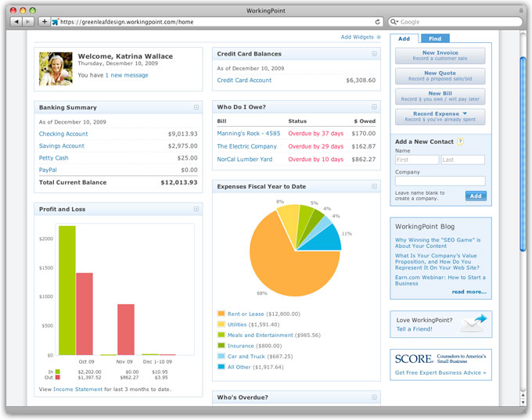This screenshot has width=532, height=420.
Task: Switch to the Find tab
Action: click(435, 38)
